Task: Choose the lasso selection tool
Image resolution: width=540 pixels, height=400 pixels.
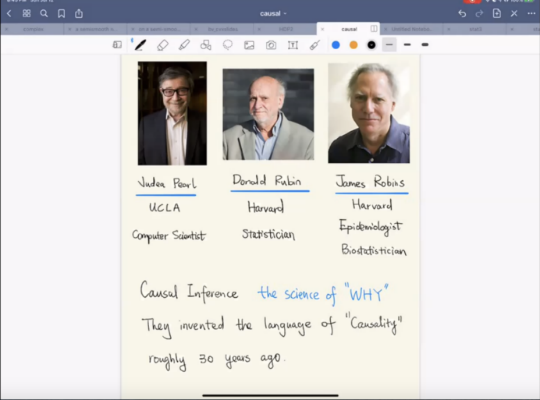Action: (x=228, y=45)
